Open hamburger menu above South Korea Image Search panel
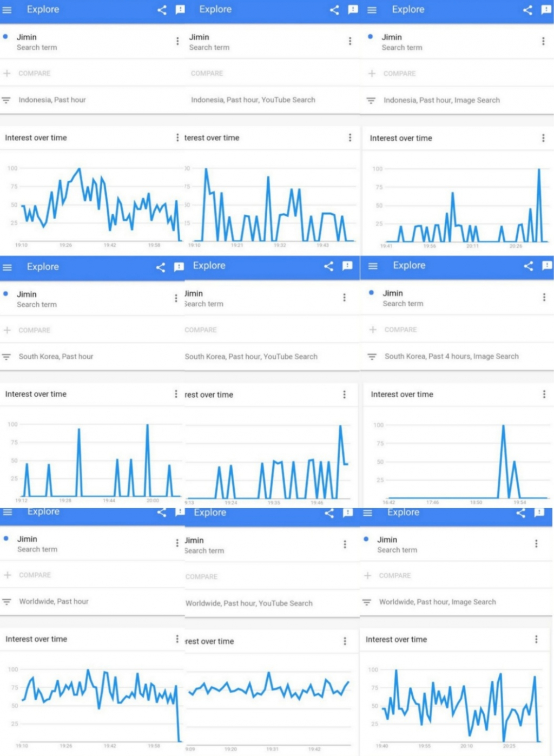Viewport: 554px width, 756px height. click(x=373, y=266)
